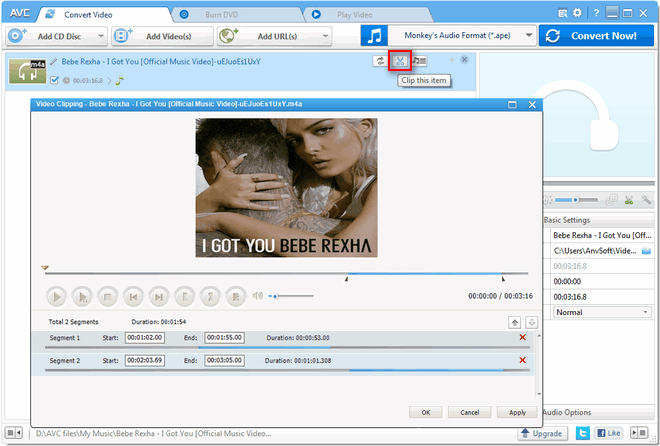Click the blue music note profile icon

point(374,36)
